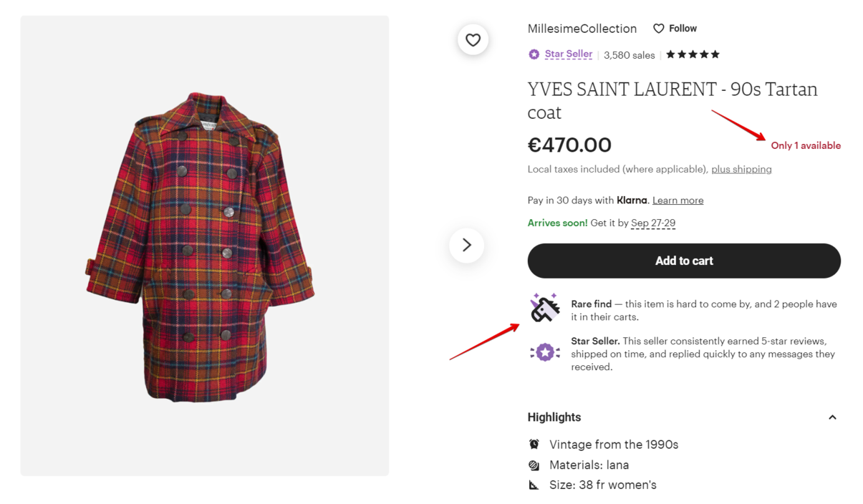Show next product photo with arrow
This screenshot has height=504, width=863.
[x=466, y=246]
